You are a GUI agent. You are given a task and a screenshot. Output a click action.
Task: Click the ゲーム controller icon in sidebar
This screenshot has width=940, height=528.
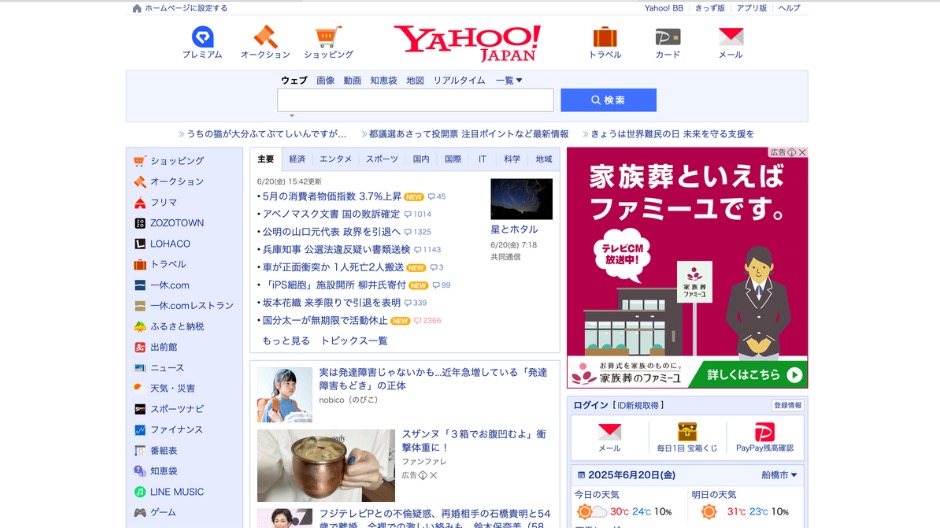(140, 512)
